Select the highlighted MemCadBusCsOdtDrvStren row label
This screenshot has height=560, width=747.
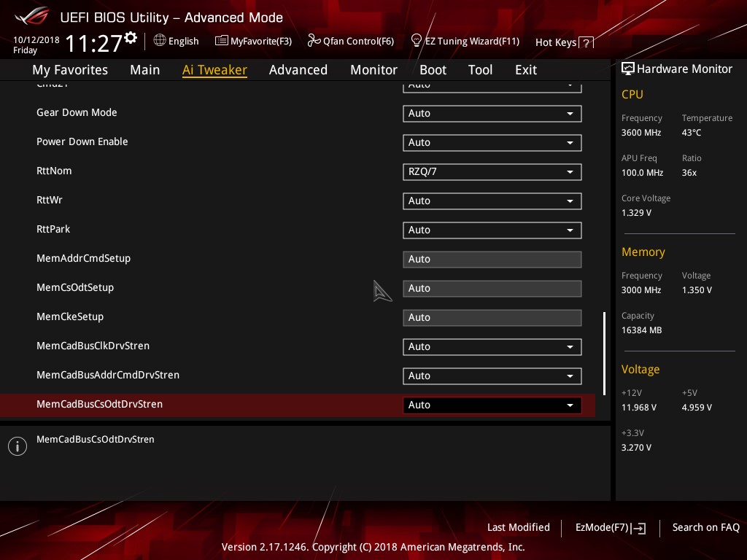point(99,404)
